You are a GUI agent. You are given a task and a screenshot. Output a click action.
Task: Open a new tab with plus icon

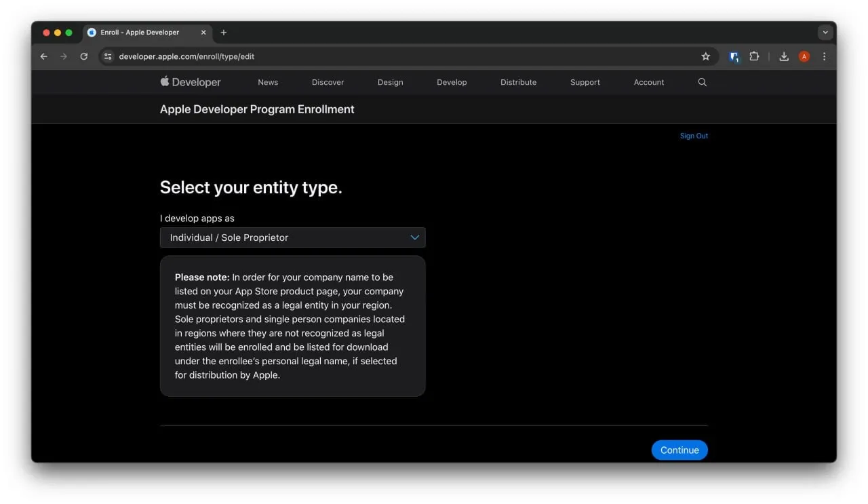pyautogui.click(x=224, y=33)
